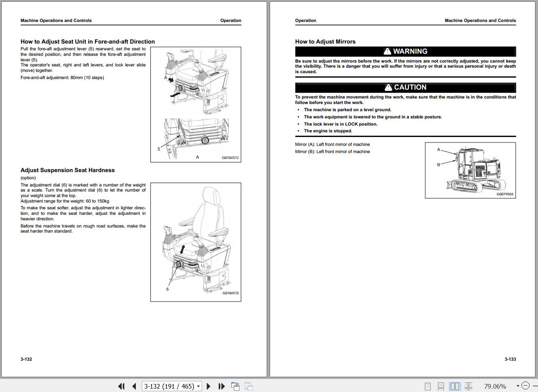Switch to single page layout
The width and height of the screenshot is (538, 392).
428,387
